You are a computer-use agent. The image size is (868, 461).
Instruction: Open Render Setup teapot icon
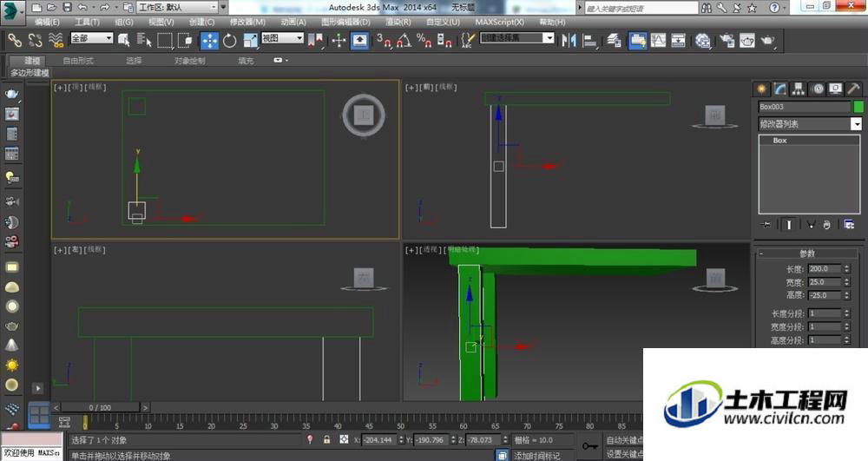point(727,41)
